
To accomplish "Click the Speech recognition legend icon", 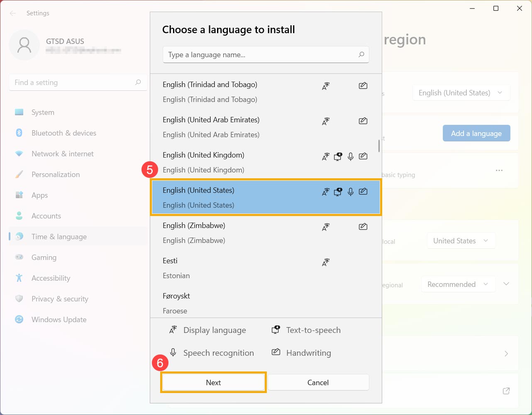I will pyautogui.click(x=173, y=352).
